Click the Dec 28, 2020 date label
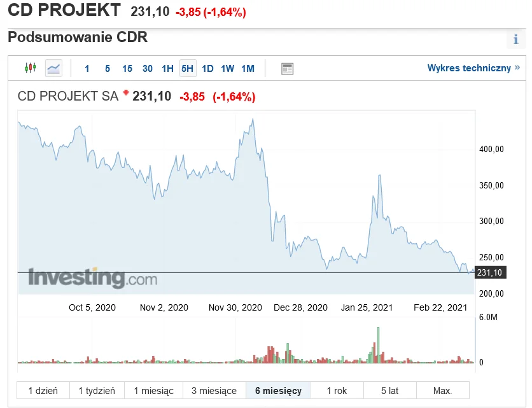 [300, 307]
